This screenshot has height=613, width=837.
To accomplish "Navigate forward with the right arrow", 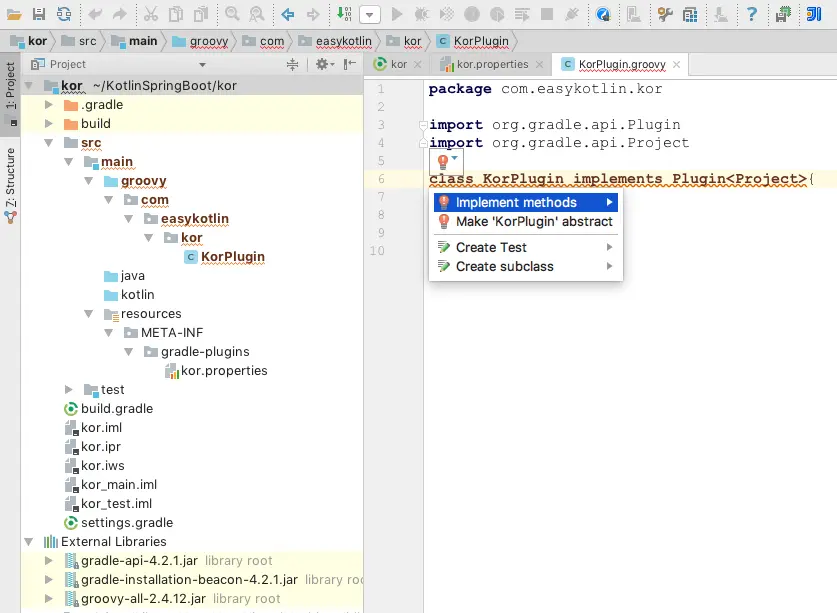I will [313, 14].
